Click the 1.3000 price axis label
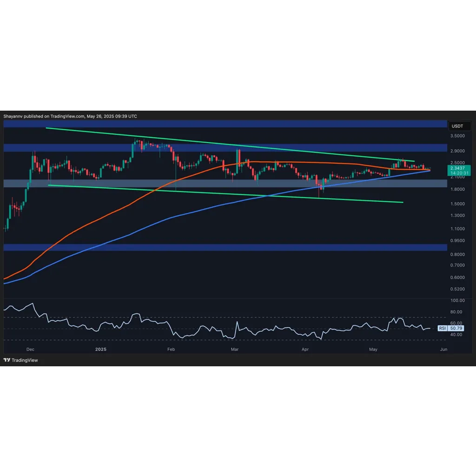476x476 pixels. pyautogui.click(x=457, y=216)
